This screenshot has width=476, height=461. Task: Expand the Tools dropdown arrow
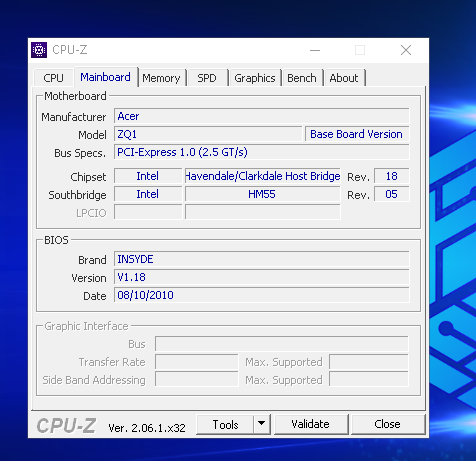pos(262,424)
